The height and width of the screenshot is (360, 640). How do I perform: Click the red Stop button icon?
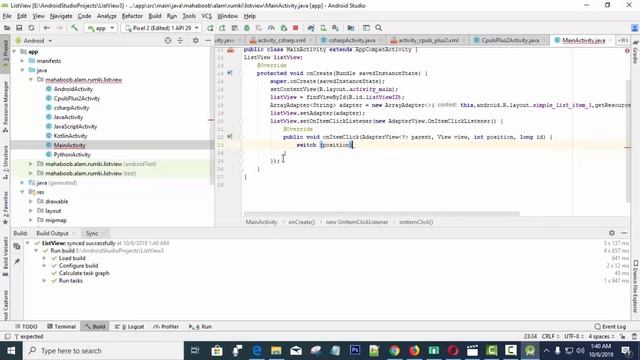coord(296,28)
